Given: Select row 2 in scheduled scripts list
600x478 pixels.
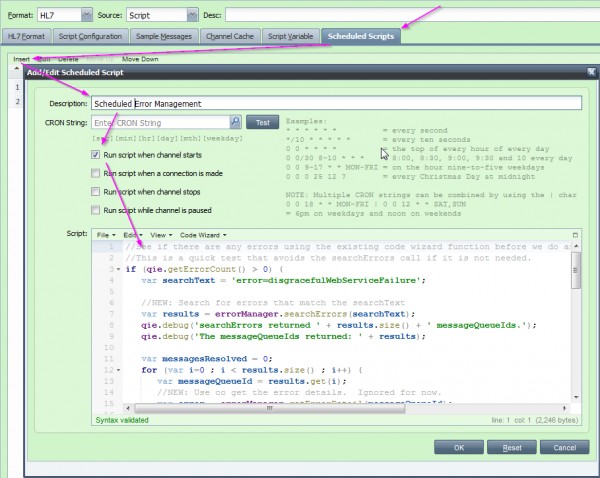Looking at the screenshot, I should (17, 101).
